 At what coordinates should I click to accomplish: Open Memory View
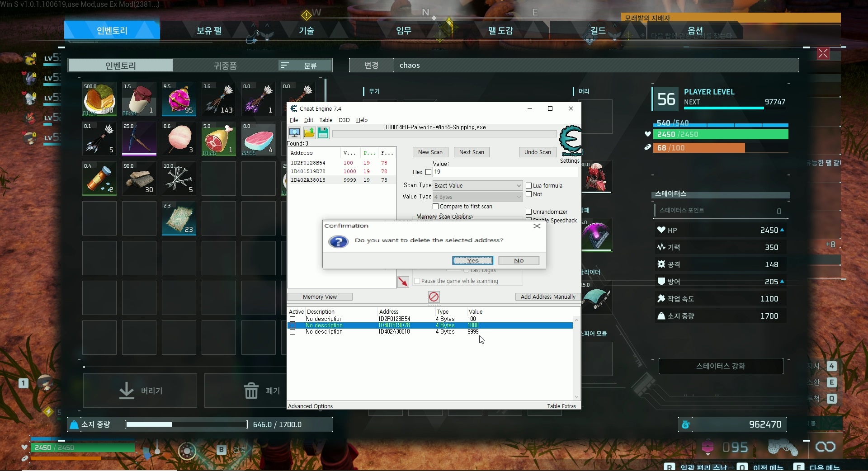pyautogui.click(x=320, y=297)
